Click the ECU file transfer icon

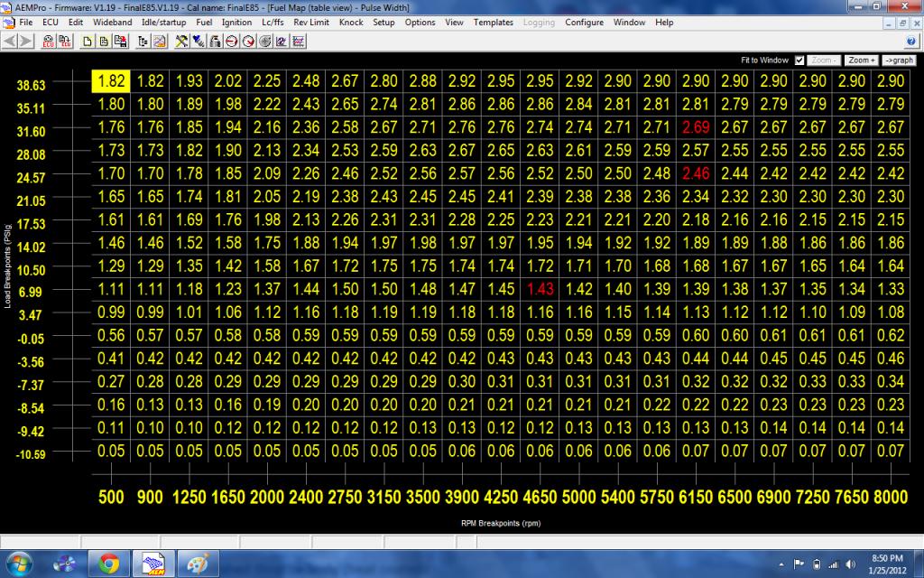point(64,42)
